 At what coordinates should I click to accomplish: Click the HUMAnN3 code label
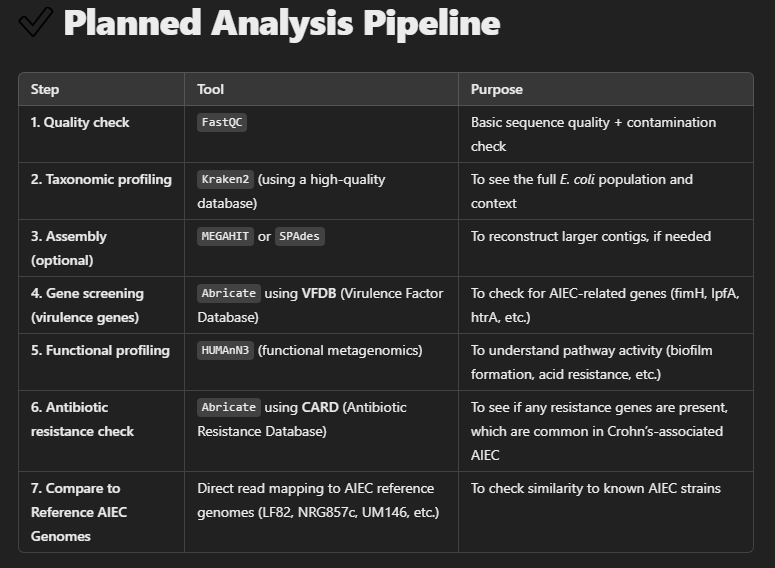226,351
